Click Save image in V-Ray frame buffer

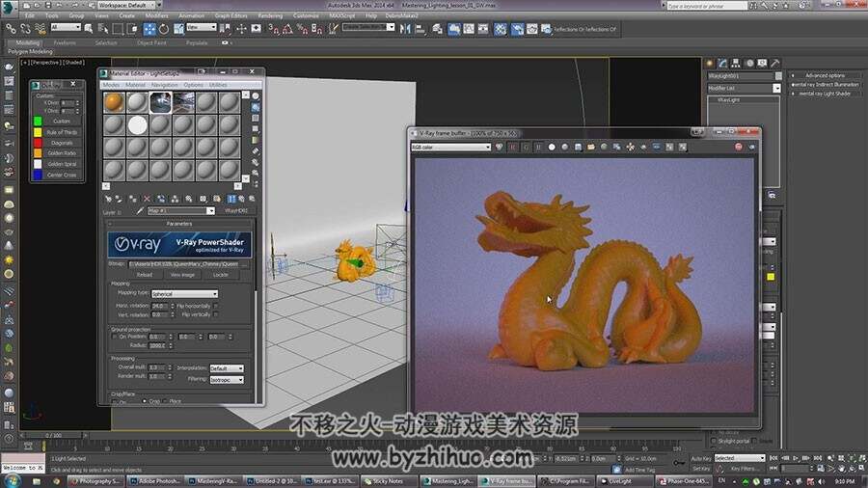tap(578, 147)
